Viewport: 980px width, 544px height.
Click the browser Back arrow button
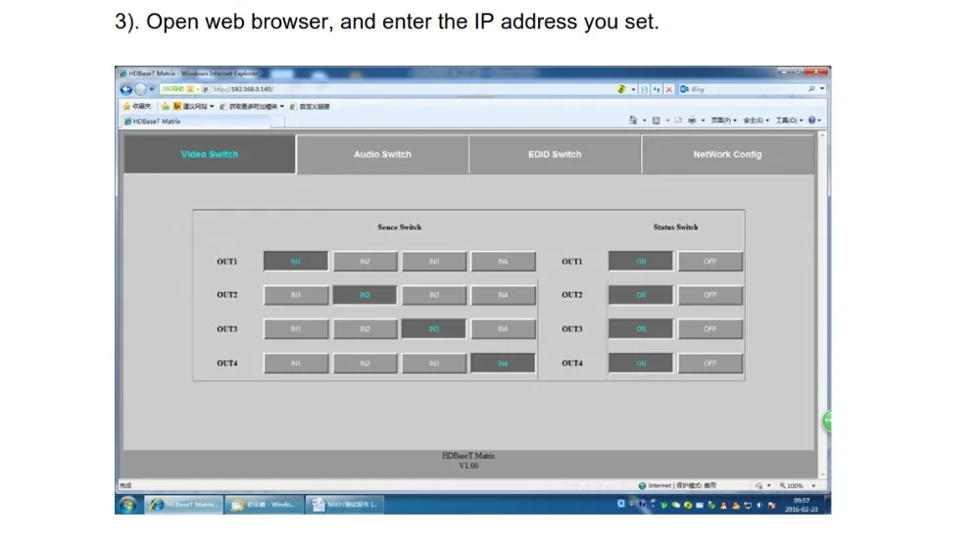(126, 89)
